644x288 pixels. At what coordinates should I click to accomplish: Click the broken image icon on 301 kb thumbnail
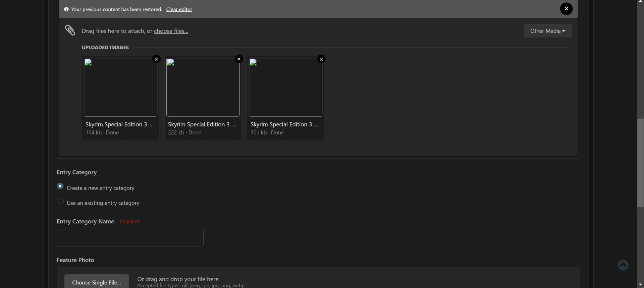point(253,62)
